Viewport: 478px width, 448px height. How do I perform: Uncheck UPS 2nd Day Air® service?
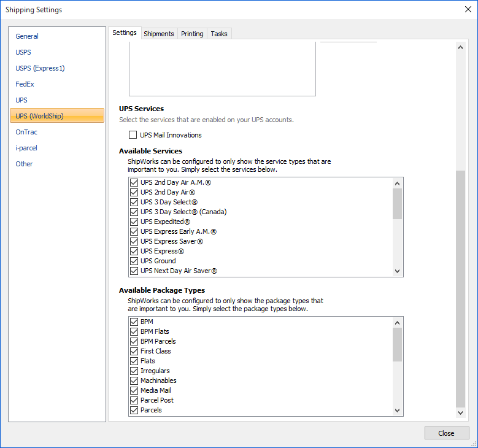pos(134,192)
